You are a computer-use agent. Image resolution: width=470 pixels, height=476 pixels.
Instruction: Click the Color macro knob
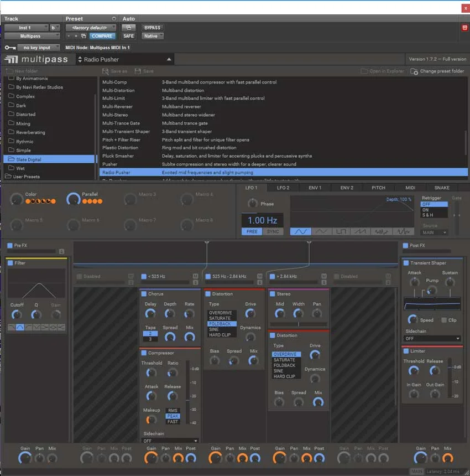(x=17, y=199)
